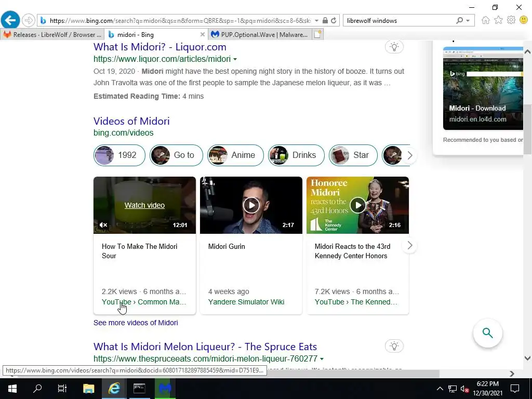Select the 'Go to' video filter chip
The width and height of the screenshot is (532, 399).
click(x=176, y=155)
